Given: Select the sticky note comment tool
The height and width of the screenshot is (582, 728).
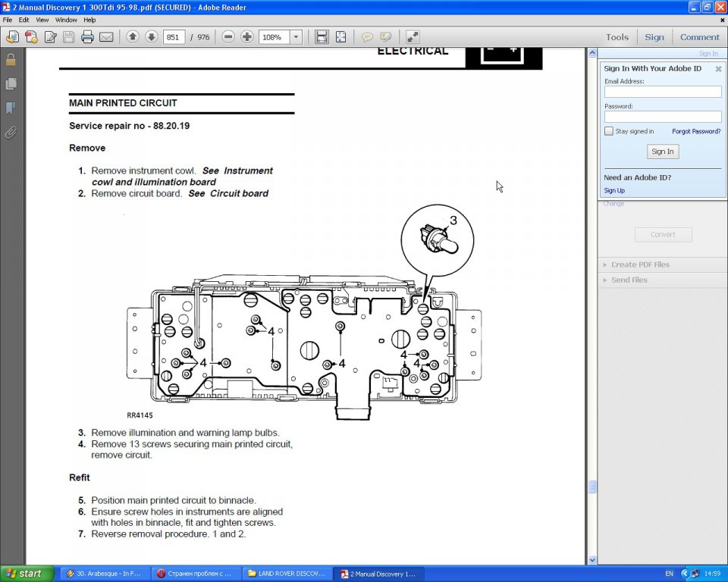Looking at the screenshot, I should [367, 37].
